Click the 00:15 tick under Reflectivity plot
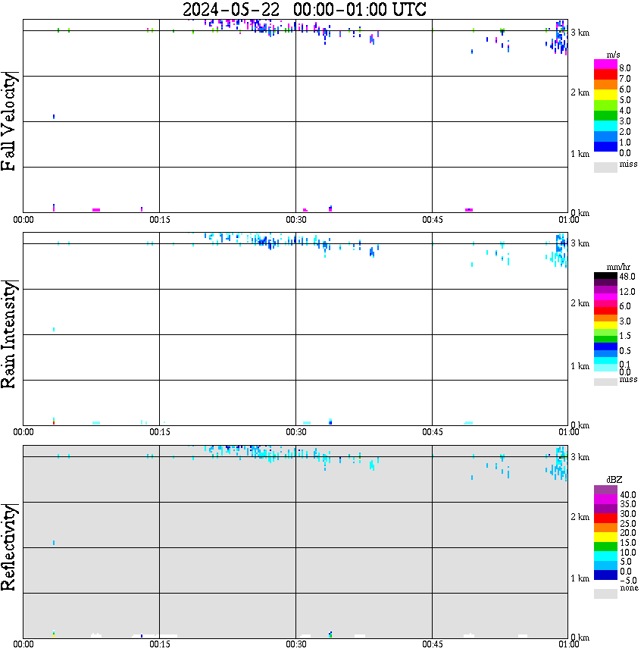This screenshot has height=658, width=644. coord(160,644)
